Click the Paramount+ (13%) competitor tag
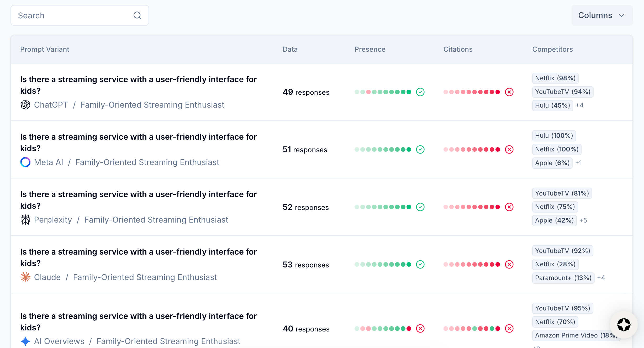The width and height of the screenshot is (644, 348). 563,278
